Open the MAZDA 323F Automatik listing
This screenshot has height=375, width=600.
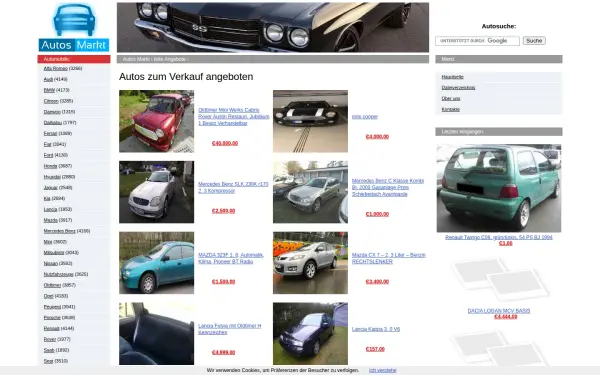point(231,258)
